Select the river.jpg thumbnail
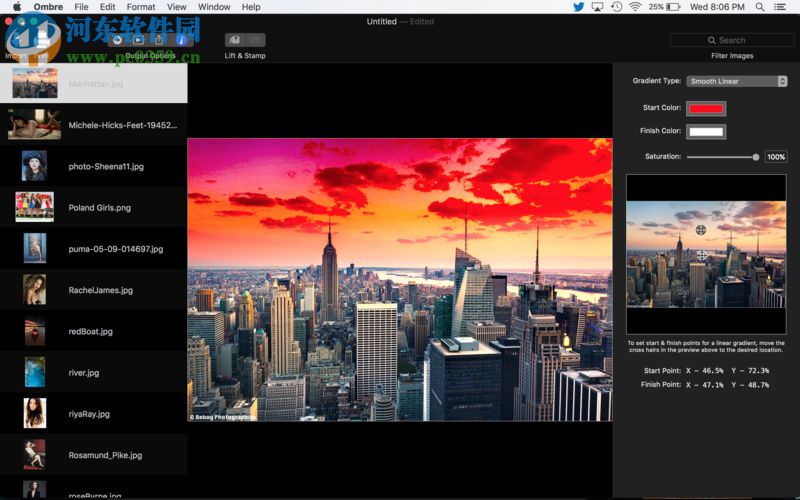800x500 pixels. [35, 372]
